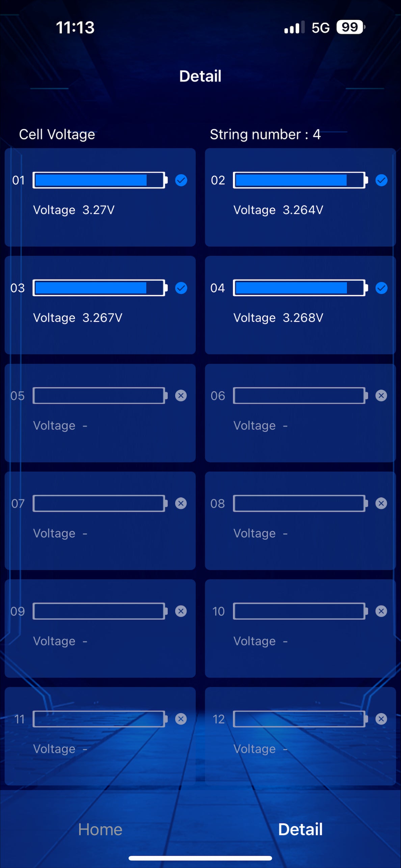
Task: Select the Detail tab at bottom
Action: [x=300, y=830]
